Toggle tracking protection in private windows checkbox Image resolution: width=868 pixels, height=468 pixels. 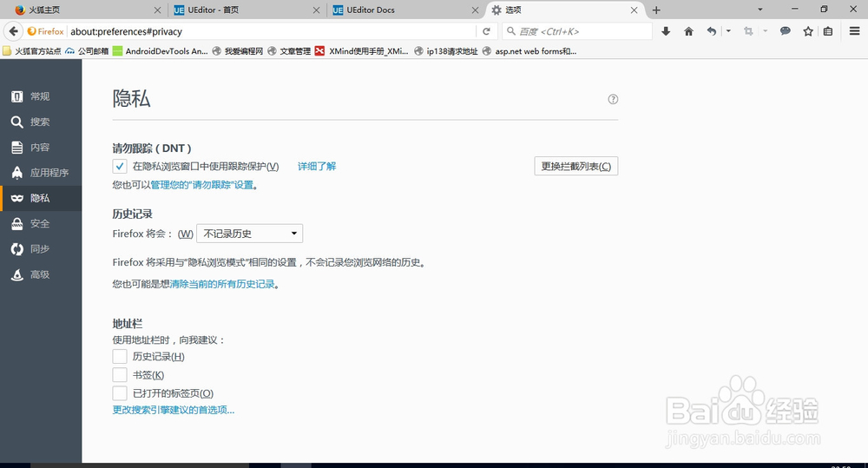click(120, 166)
